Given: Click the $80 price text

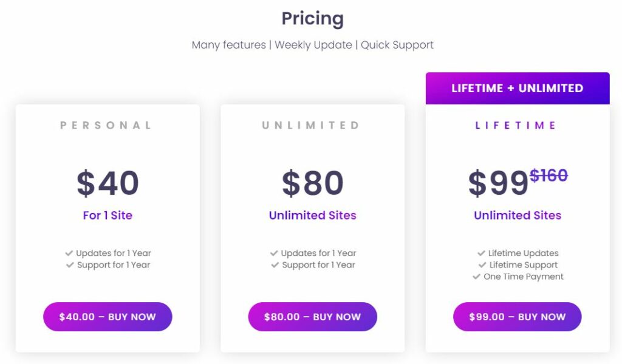Looking at the screenshot, I should click(x=313, y=183).
